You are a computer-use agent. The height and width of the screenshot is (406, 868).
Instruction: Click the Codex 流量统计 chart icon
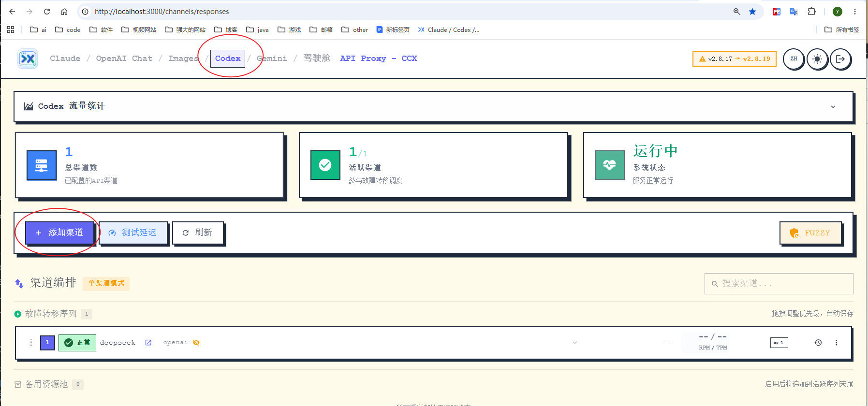tap(29, 106)
